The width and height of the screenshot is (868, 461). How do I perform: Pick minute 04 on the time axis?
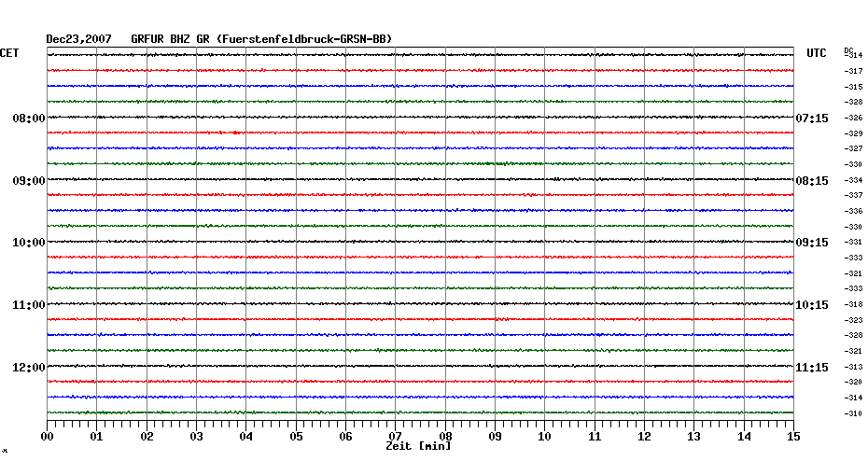(246, 437)
